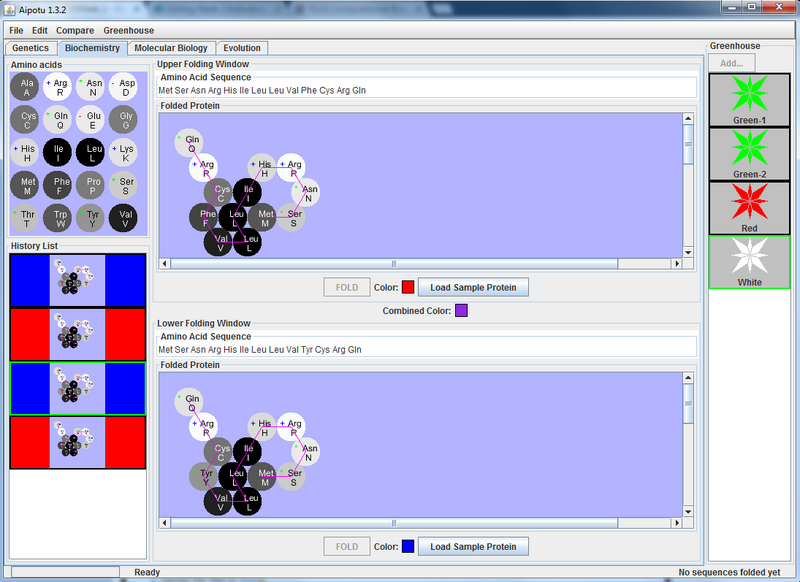Select the Cysteine amino acid

coord(25,120)
